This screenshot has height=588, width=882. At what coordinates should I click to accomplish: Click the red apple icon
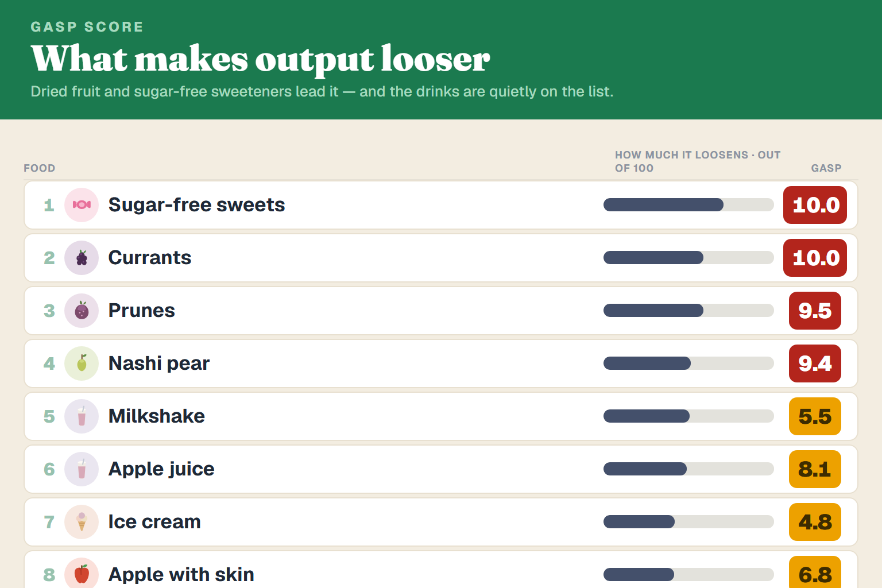pos(82,574)
